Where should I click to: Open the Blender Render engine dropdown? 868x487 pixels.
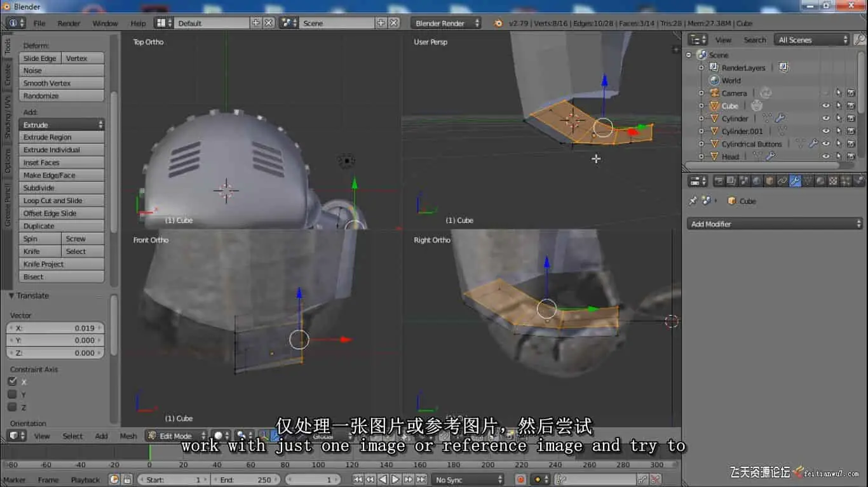pos(447,23)
